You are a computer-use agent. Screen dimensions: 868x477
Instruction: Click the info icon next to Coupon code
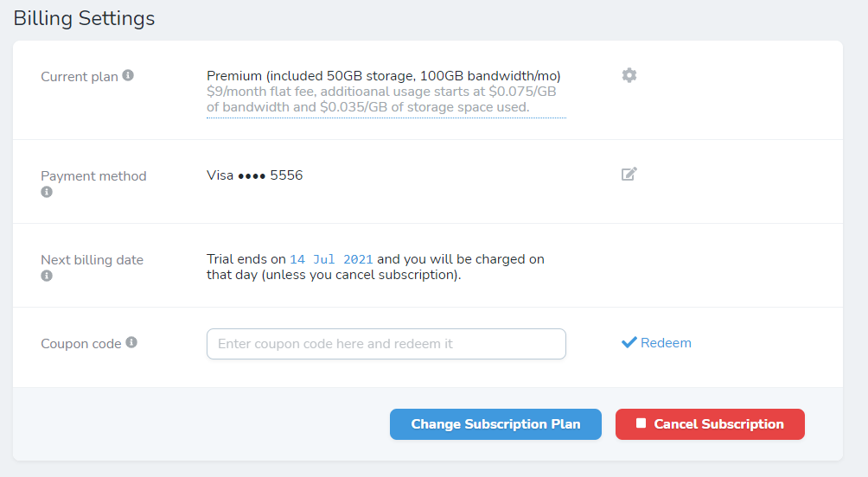pyautogui.click(x=131, y=342)
